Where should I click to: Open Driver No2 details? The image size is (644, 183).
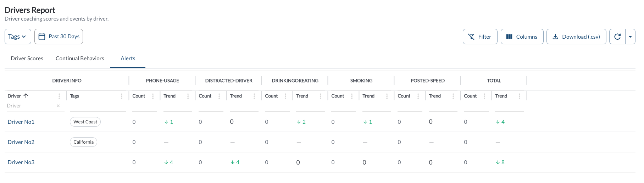(x=21, y=142)
